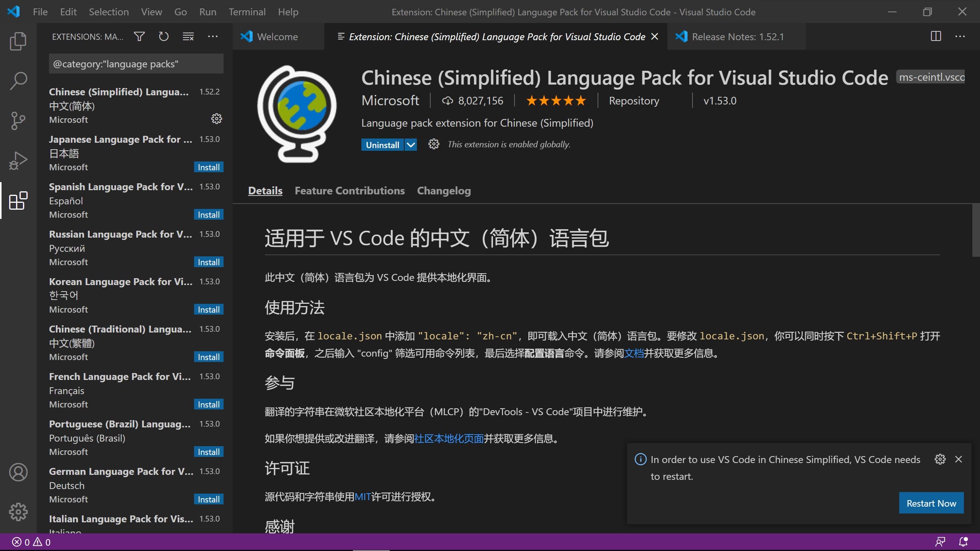Click the five-star rating of extension

tap(556, 101)
